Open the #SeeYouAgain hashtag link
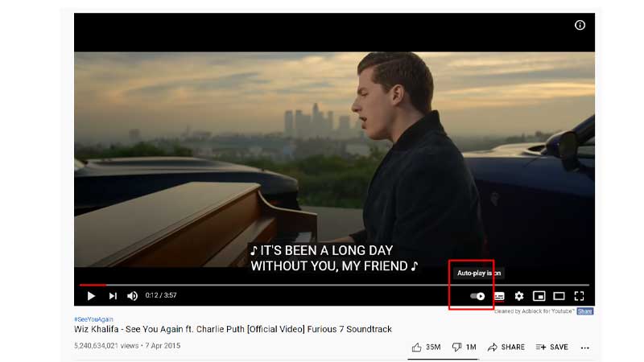The width and height of the screenshot is (644, 362). [x=93, y=319]
